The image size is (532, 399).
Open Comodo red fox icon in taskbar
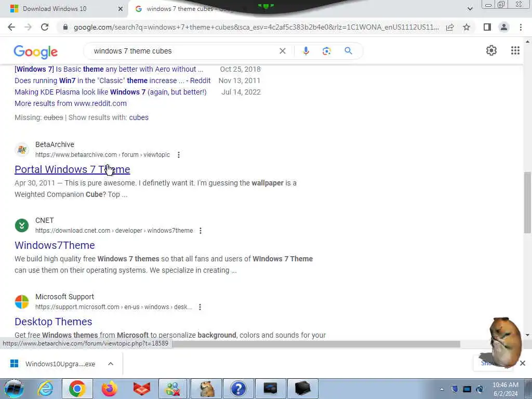142,389
